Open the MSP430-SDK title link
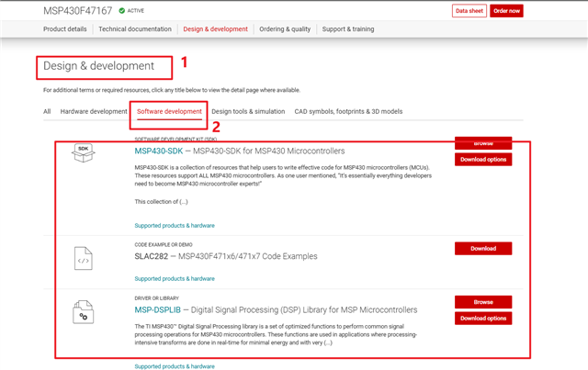Image resolution: width=588 pixels, height=370 pixels. (x=159, y=151)
